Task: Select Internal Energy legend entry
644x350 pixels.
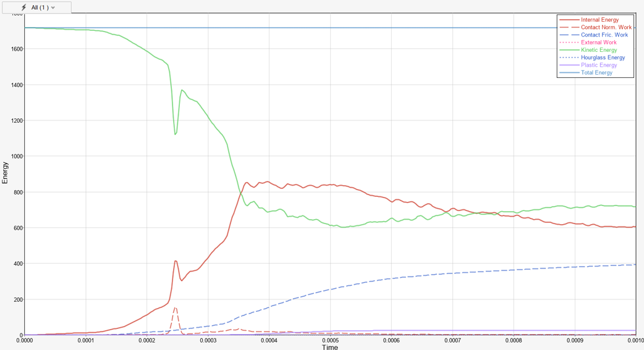Action: tap(600, 20)
